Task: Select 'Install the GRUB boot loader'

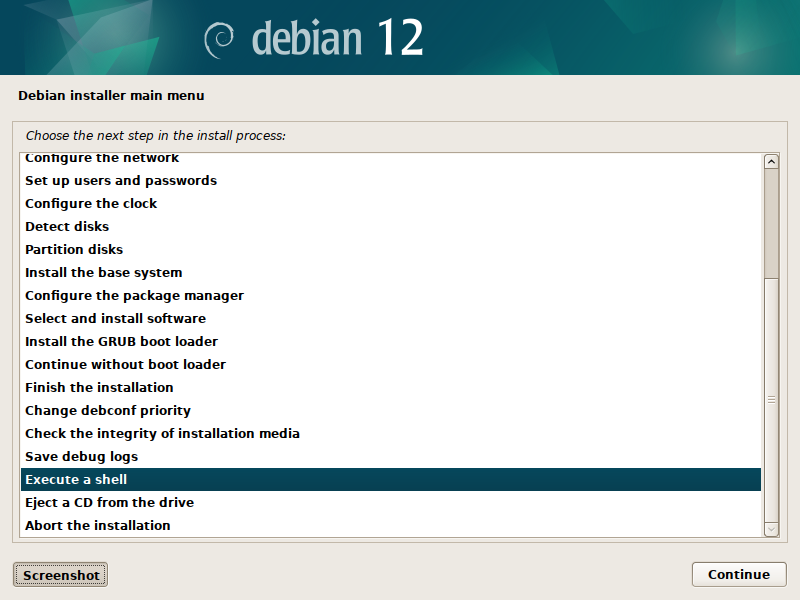Action: (391, 341)
